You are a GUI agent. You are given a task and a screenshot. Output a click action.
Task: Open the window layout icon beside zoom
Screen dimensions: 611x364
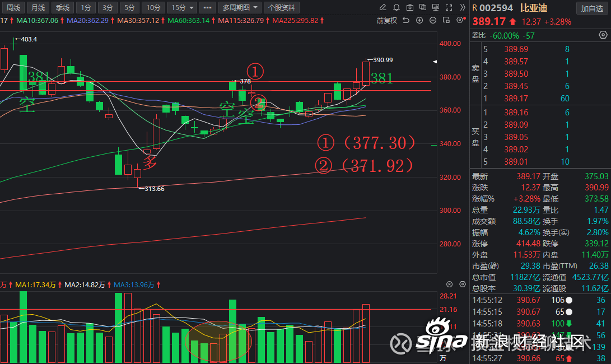point(446,20)
